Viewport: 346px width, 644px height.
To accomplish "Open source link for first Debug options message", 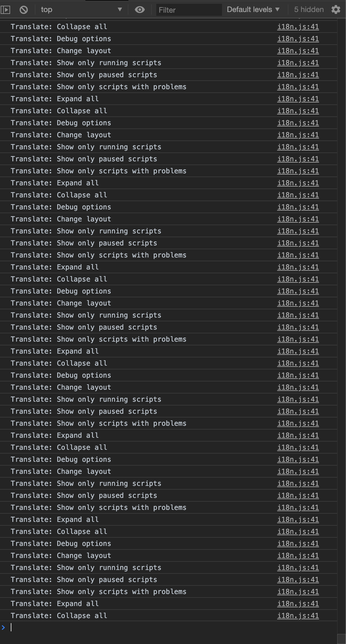I will (298, 39).
